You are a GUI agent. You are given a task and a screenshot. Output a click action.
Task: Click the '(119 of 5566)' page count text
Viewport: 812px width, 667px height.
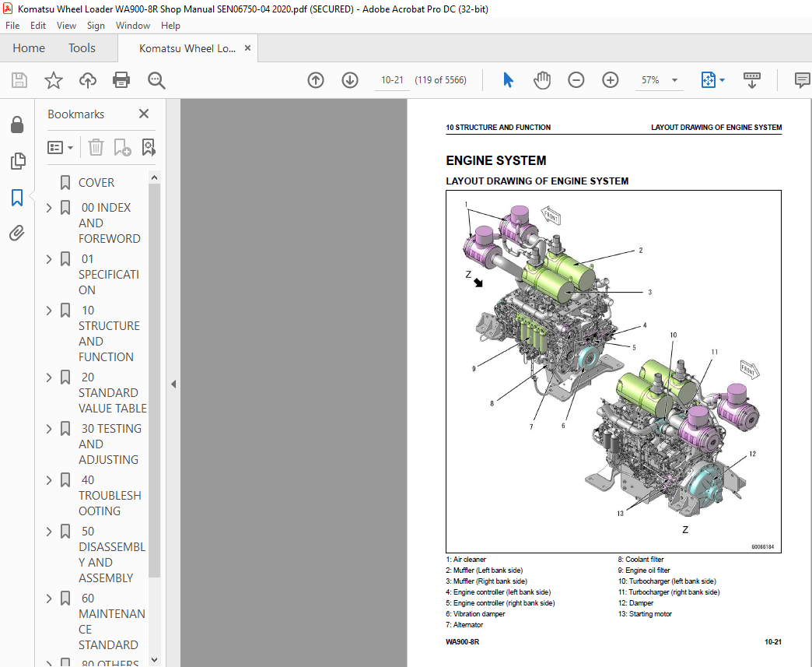pyautogui.click(x=440, y=80)
